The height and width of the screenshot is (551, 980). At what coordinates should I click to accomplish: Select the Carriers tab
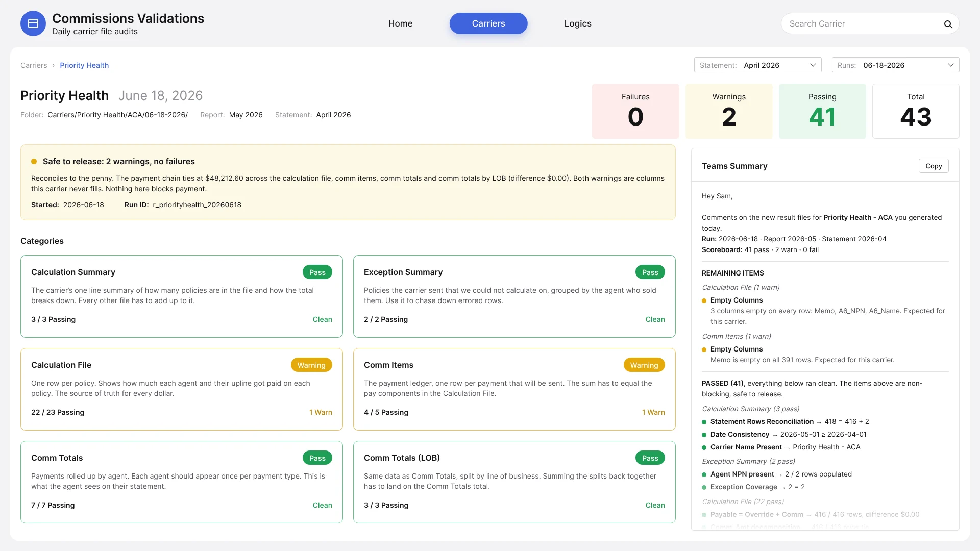tap(488, 23)
